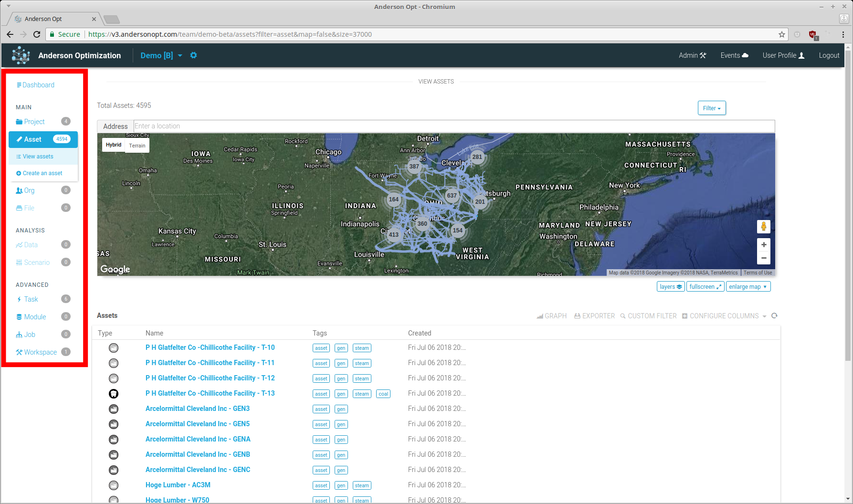Switch map to Hybrid view
This screenshot has width=853, height=504.
coord(114,145)
